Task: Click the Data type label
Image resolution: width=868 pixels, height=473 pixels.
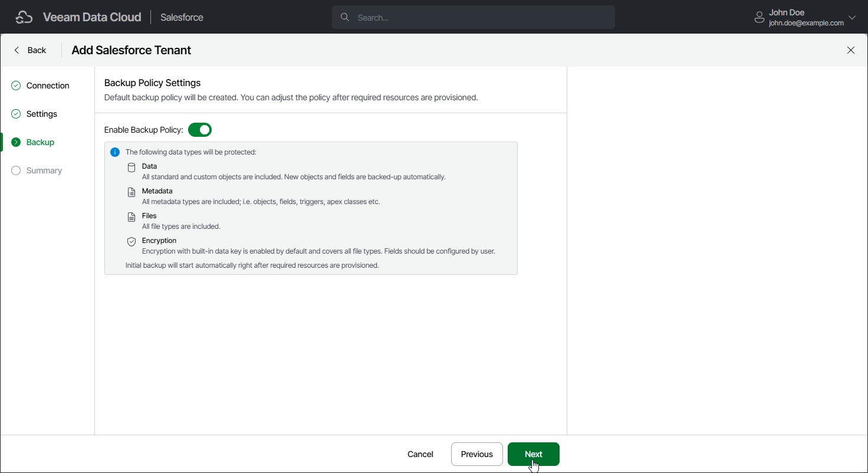Action: [x=150, y=166]
